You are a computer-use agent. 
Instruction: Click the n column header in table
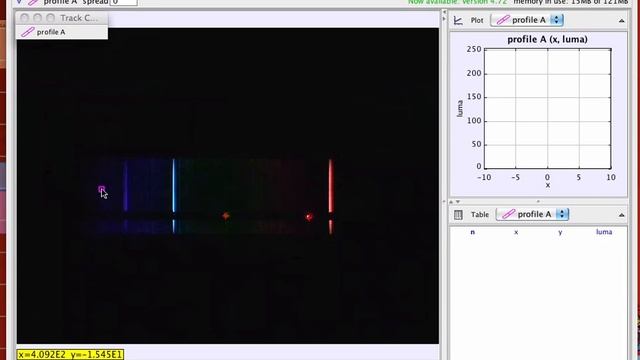(473, 232)
